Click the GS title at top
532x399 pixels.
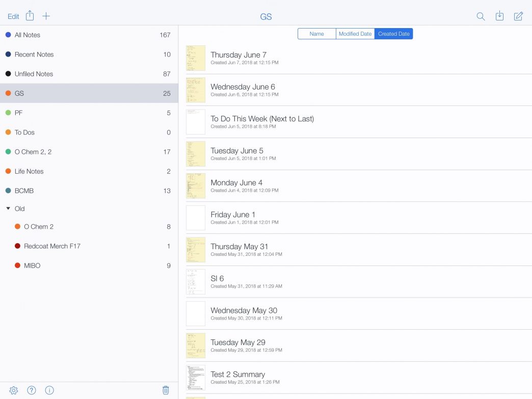266,17
